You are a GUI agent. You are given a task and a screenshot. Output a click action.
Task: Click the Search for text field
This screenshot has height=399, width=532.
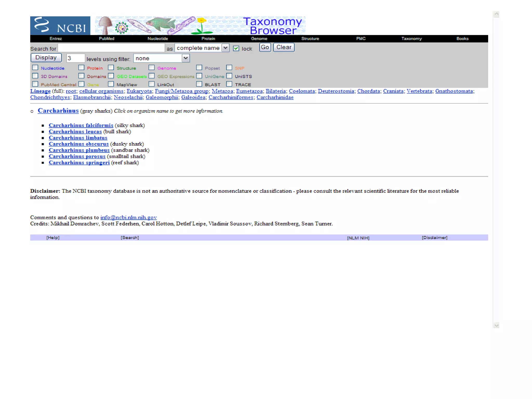click(111, 48)
